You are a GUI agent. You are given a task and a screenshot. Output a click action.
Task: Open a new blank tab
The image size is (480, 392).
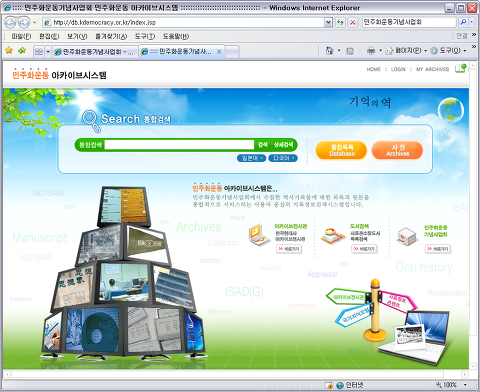(232, 52)
